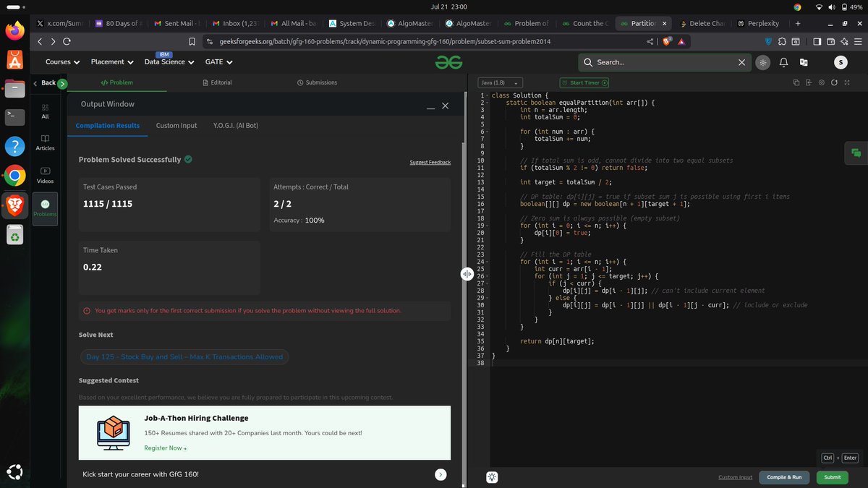Collapse code fold at line 1

[x=488, y=95]
